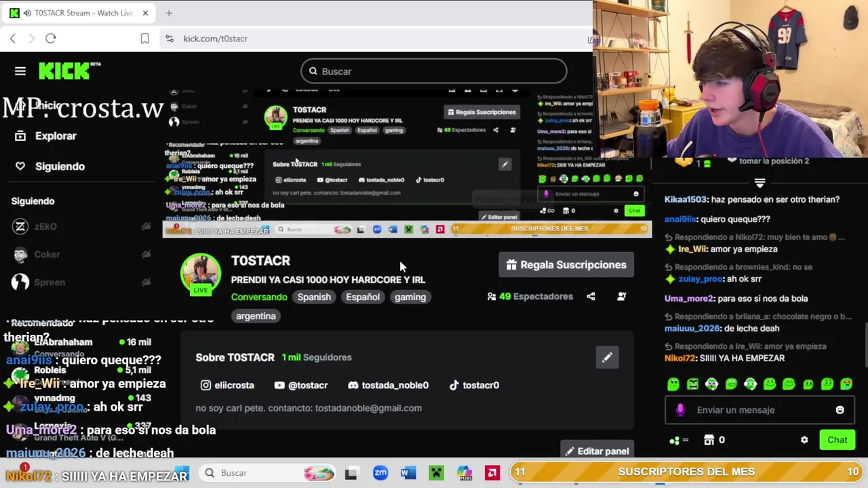Click username Uma_more2 in chat panel
Screen dimensions: 868x488
(x=690, y=298)
